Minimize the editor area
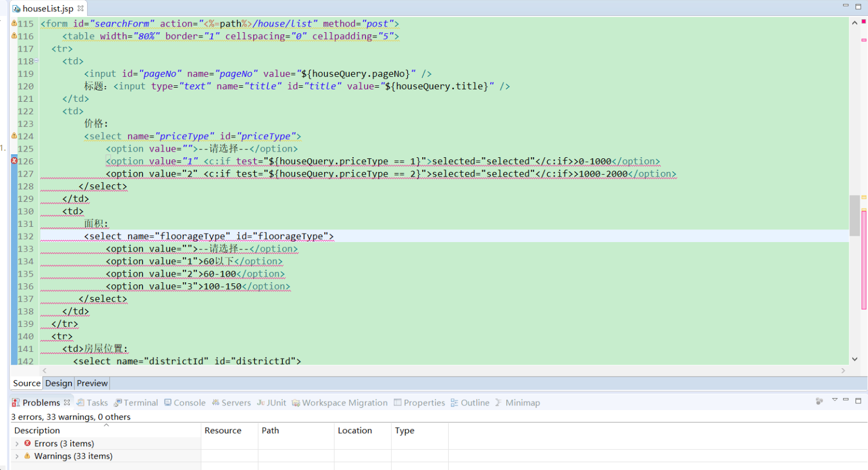868x470 pixels. [x=846, y=5]
